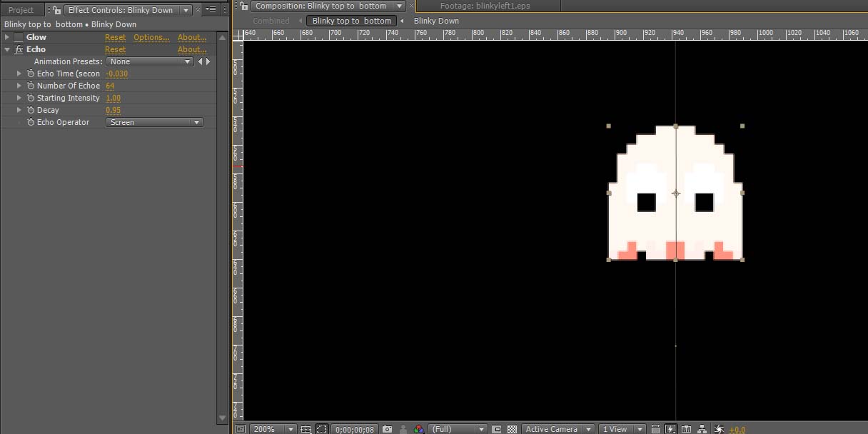Toggle the transparency grid icon

pyautogui.click(x=513, y=429)
